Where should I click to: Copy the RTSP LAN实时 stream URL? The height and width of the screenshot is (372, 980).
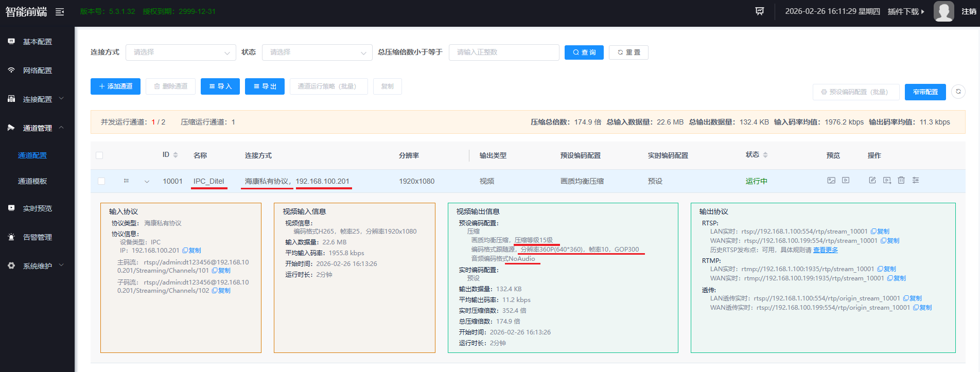[880, 232]
